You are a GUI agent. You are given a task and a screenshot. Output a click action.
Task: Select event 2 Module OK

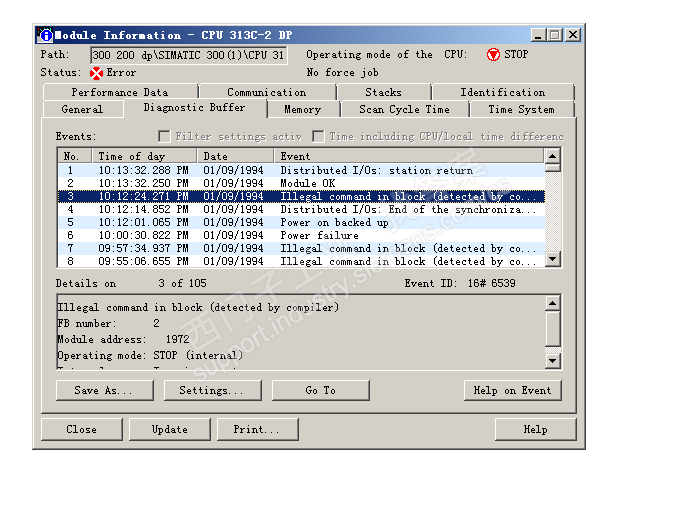pos(301,183)
